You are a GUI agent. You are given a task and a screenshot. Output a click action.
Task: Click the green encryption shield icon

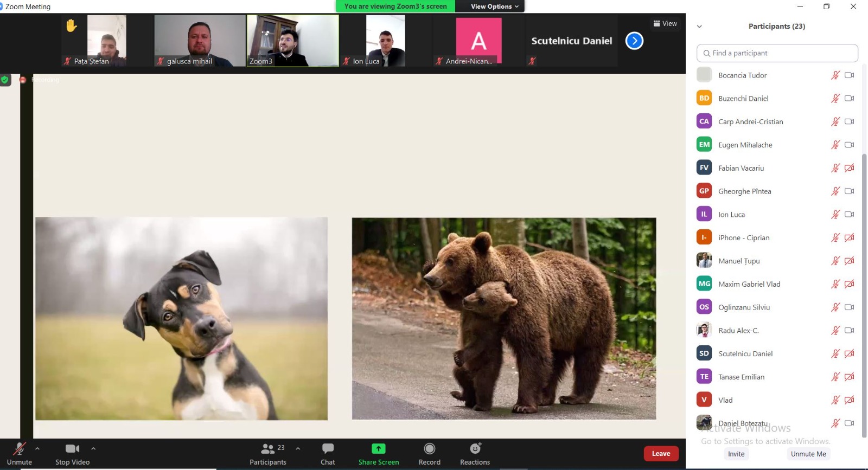[5, 80]
